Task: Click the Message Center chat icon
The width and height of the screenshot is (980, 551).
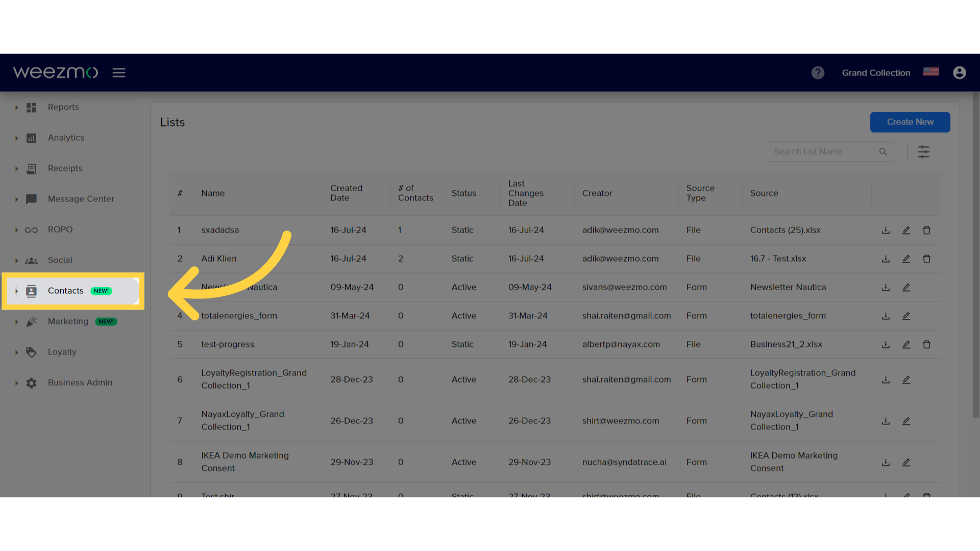Action: (31, 199)
